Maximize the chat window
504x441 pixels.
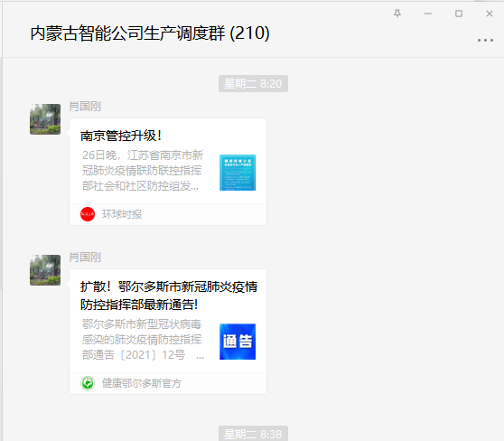(x=459, y=14)
